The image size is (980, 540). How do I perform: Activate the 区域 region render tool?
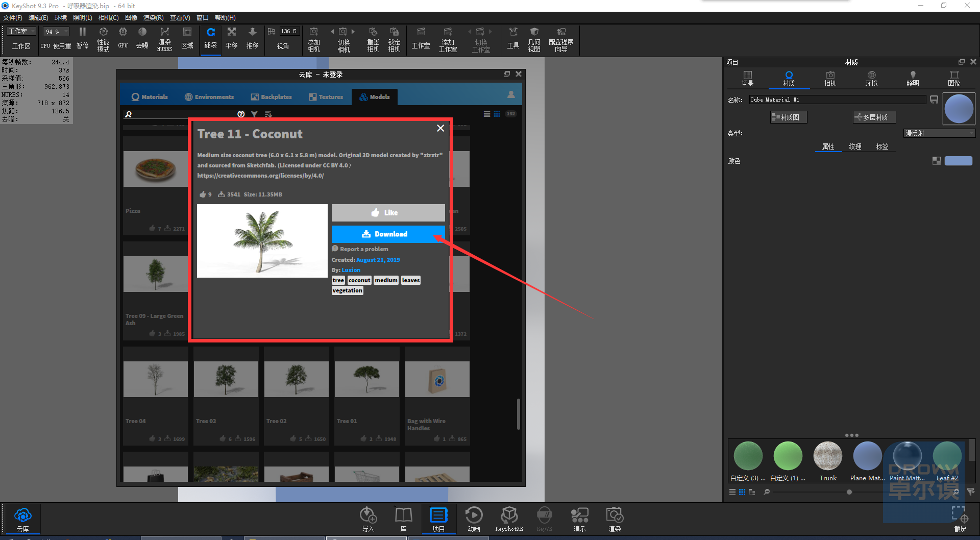tap(187, 38)
